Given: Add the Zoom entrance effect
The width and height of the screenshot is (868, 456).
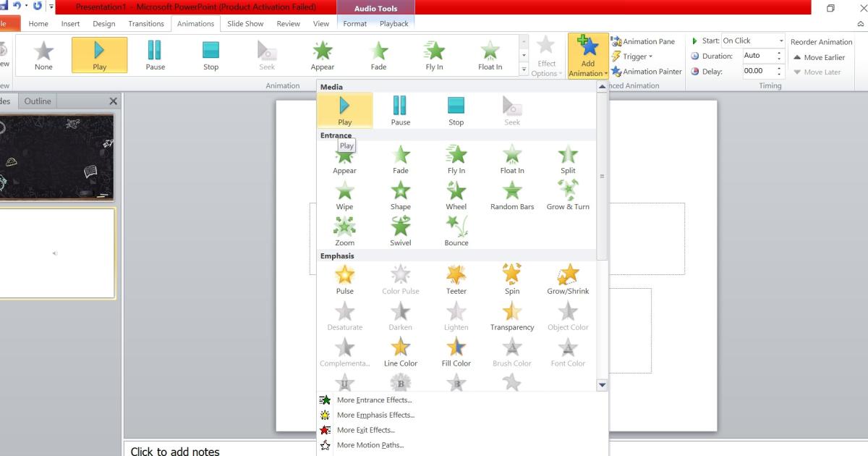Looking at the screenshot, I should (x=345, y=232).
